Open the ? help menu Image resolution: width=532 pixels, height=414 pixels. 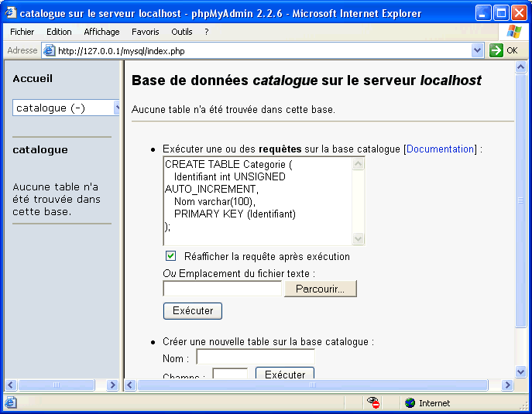click(206, 32)
